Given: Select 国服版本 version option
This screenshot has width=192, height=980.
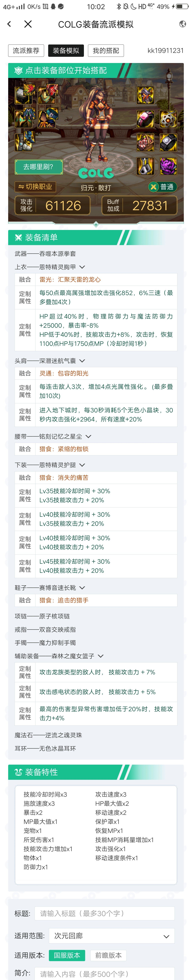Looking at the screenshot, I should pos(66,955).
